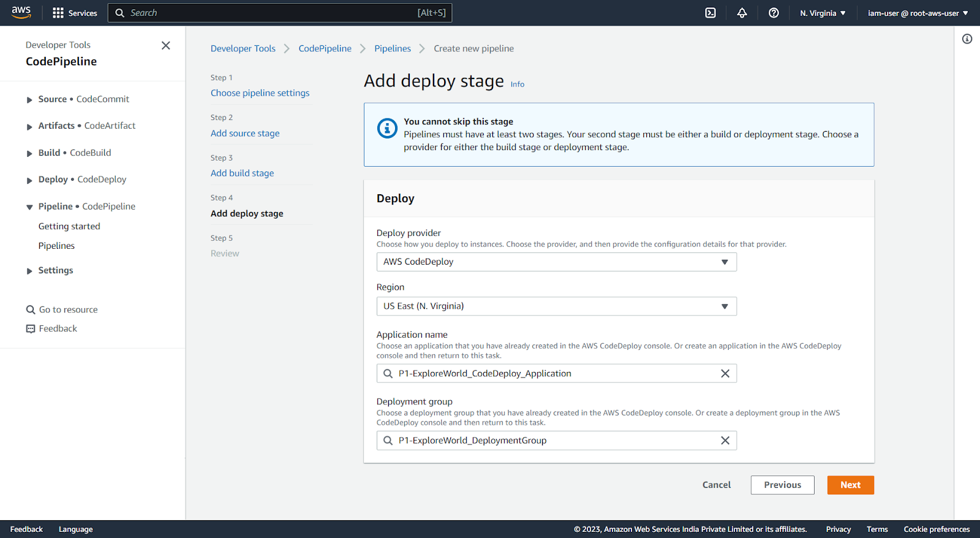The image size is (980, 538).
Task: Open the Services grid menu icon
Action: coord(58,13)
